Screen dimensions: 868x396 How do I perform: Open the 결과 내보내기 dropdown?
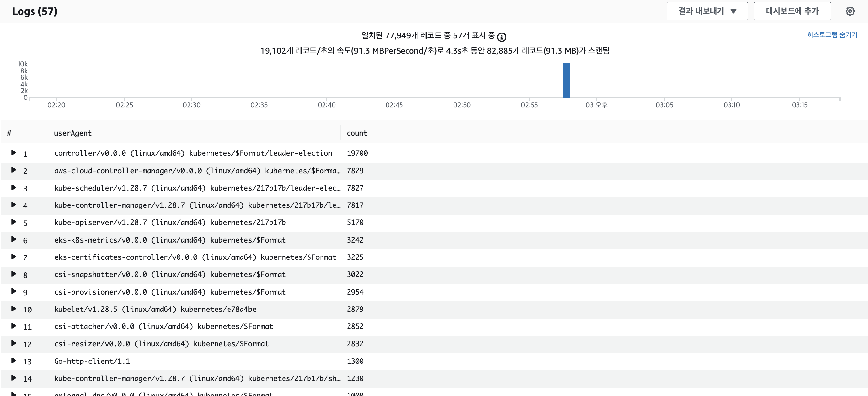pos(707,11)
